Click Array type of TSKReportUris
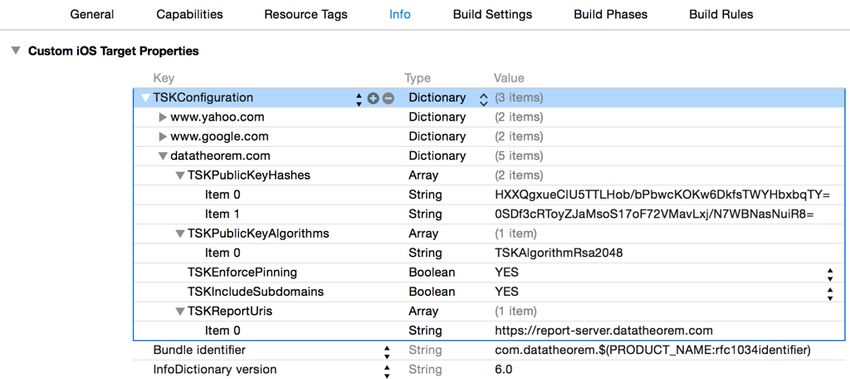 pyautogui.click(x=423, y=311)
